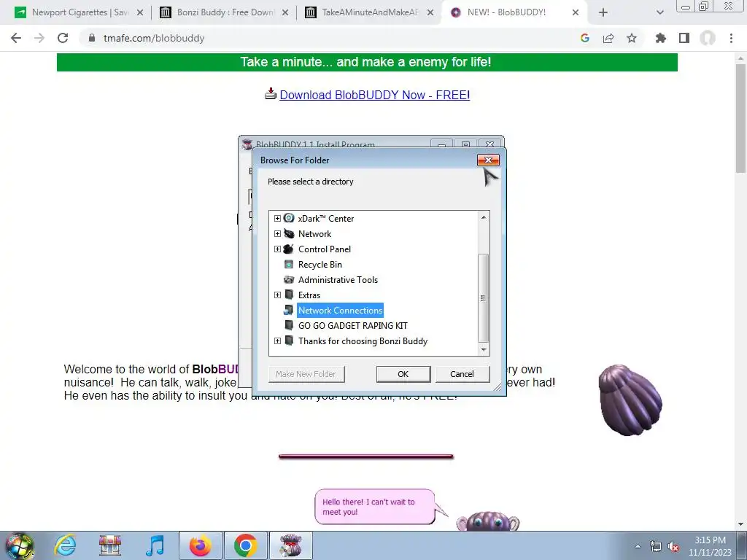747x560 pixels.
Task: Click Cancel in Browse For Folder
Action: pos(462,374)
